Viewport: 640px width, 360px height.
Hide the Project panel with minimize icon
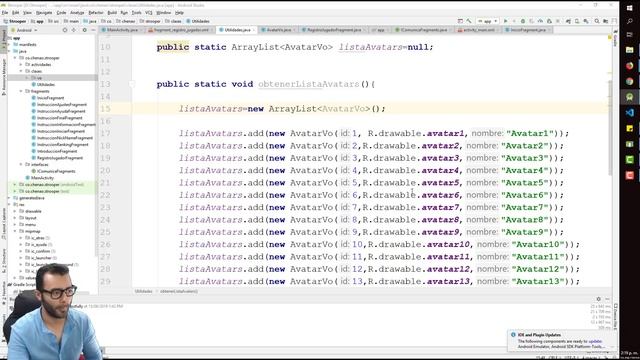[x=93, y=30]
